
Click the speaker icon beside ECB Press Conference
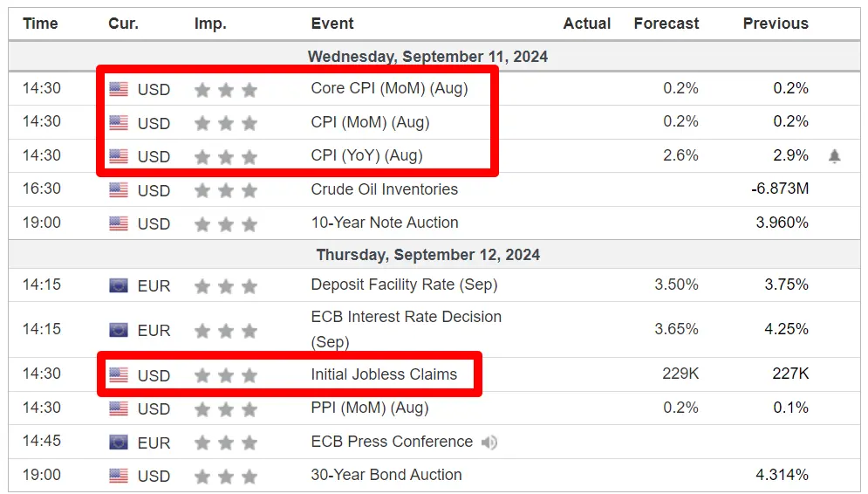pos(489,442)
